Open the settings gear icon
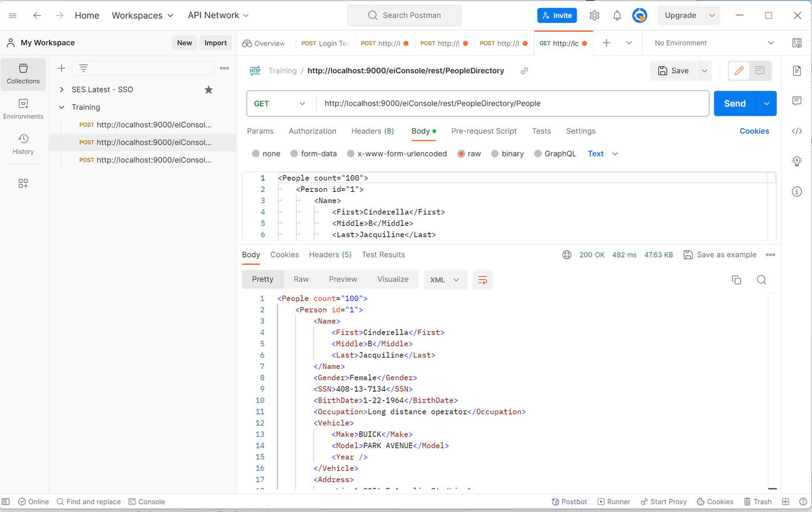 coord(594,15)
